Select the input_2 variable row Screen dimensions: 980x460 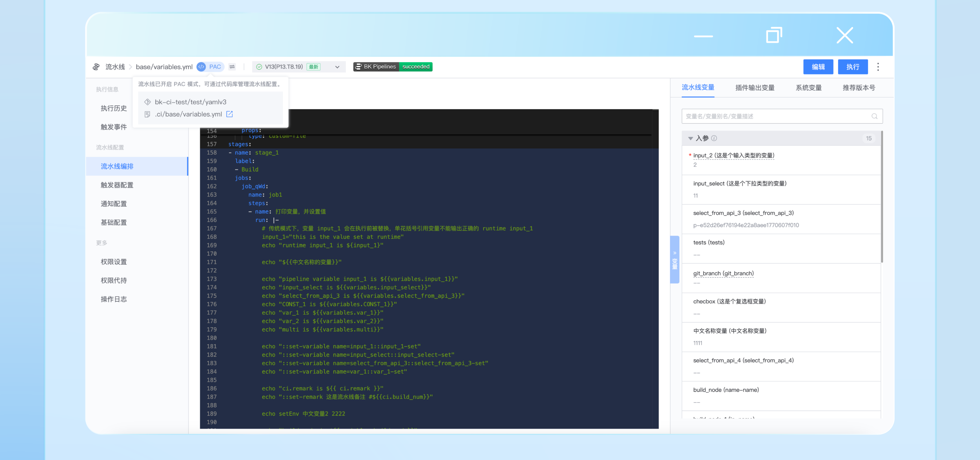click(781, 160)
